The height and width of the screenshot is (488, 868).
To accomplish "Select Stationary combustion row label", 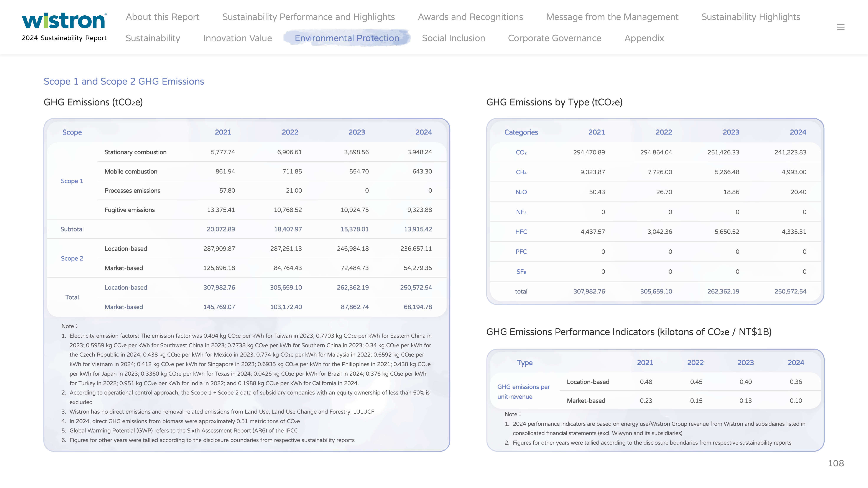I will point(135,152).
